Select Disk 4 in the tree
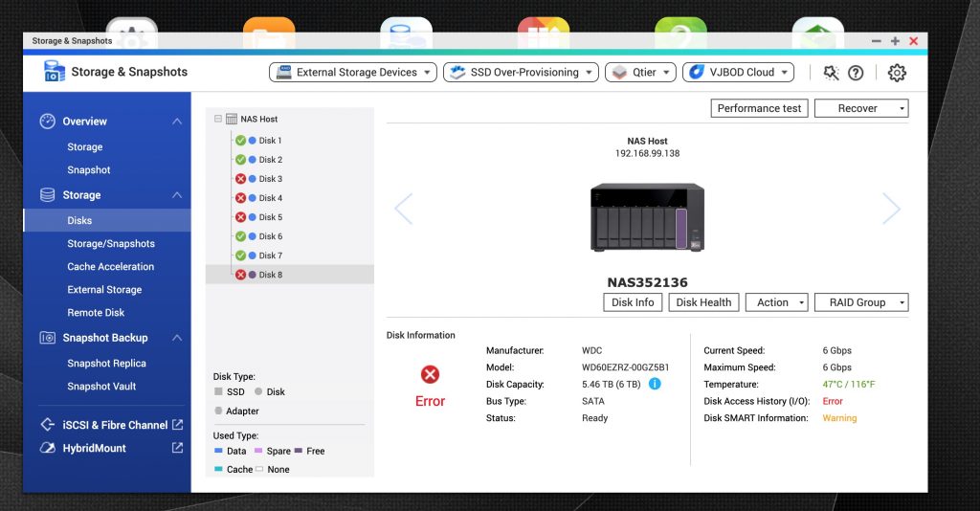 coord(271,198)
